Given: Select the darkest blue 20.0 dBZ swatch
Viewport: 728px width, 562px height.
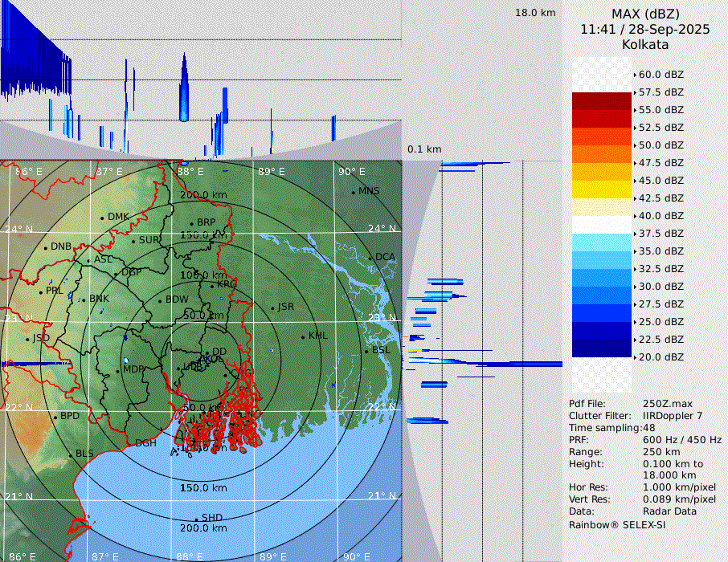Looking at the screenshot, I should [x=602, y=348].
